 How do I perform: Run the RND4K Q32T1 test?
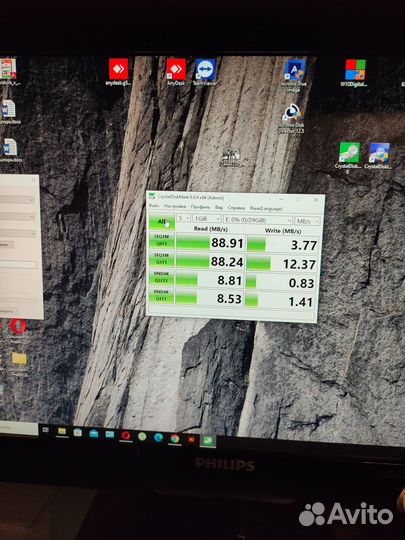(x=162, y=277)
